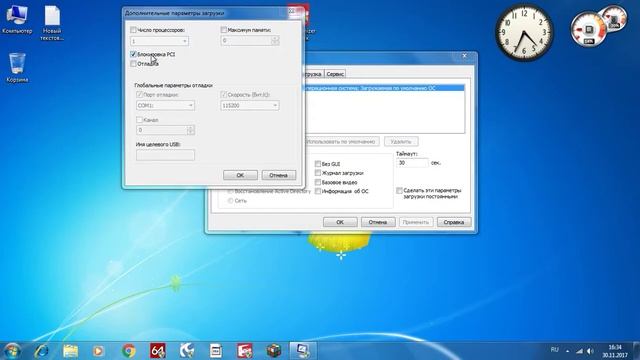Screen dimensions: 640x360
Task: Open the 115200 baud rate dropdown
Action: (250, 105)
